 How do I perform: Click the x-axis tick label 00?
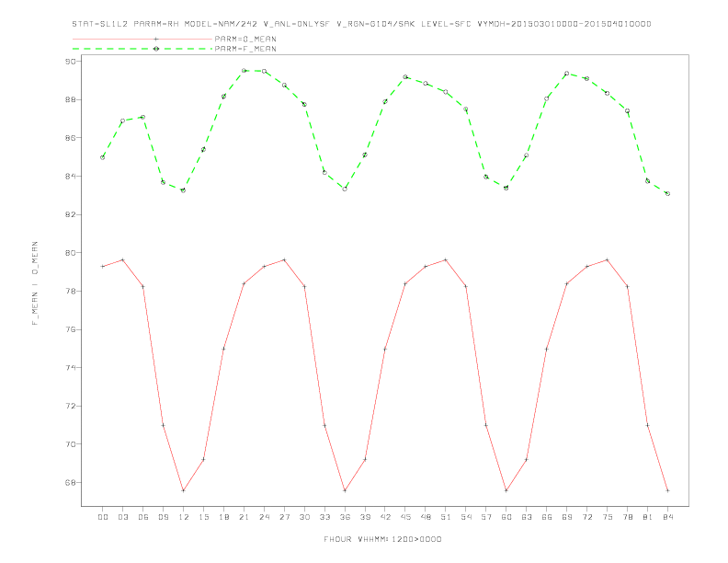tap(103, 517)
